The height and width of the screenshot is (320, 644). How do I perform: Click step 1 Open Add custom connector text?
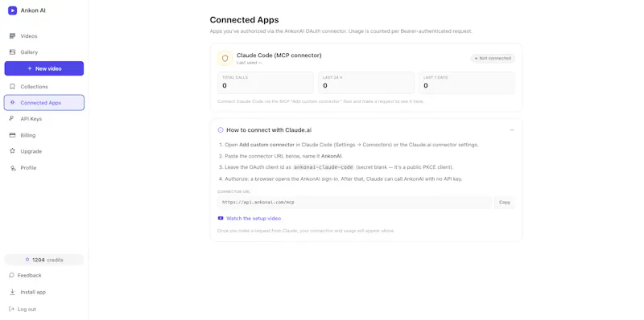(x=352, y=145)
